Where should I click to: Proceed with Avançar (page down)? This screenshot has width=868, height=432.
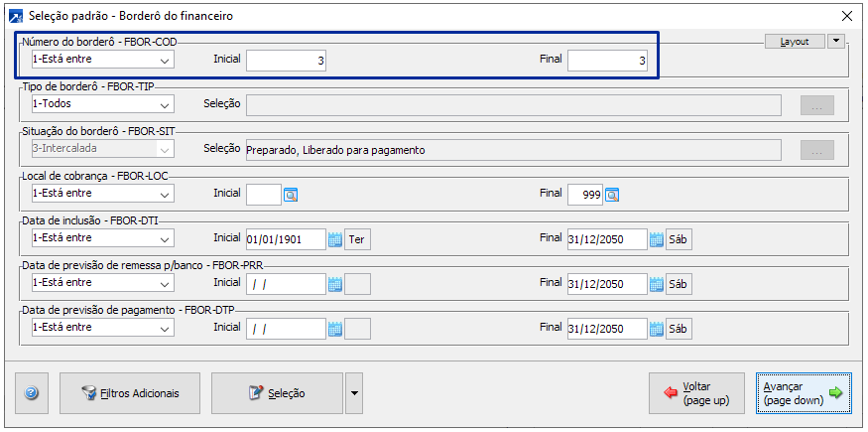(804, 393)
